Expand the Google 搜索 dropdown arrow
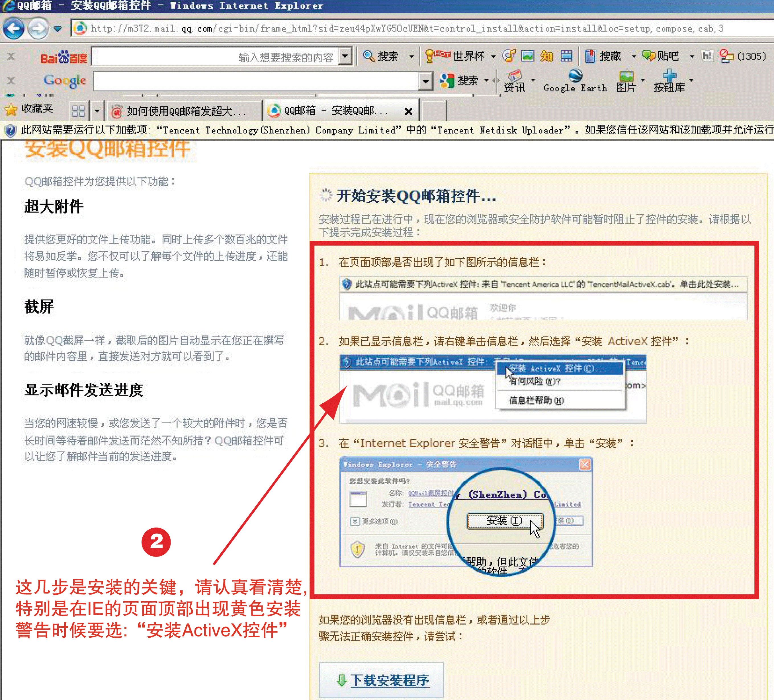Screen dimensions: 774x700 tap(486, 81)
